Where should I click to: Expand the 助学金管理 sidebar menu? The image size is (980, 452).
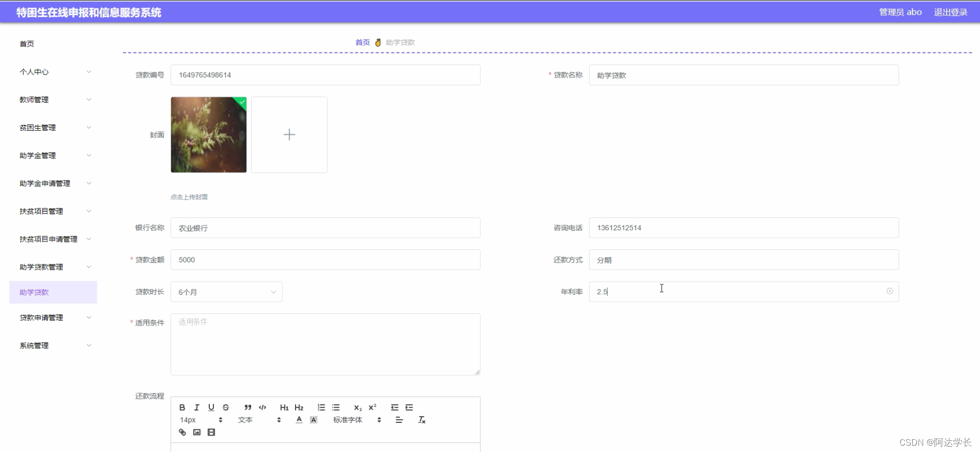coord(54,156)
